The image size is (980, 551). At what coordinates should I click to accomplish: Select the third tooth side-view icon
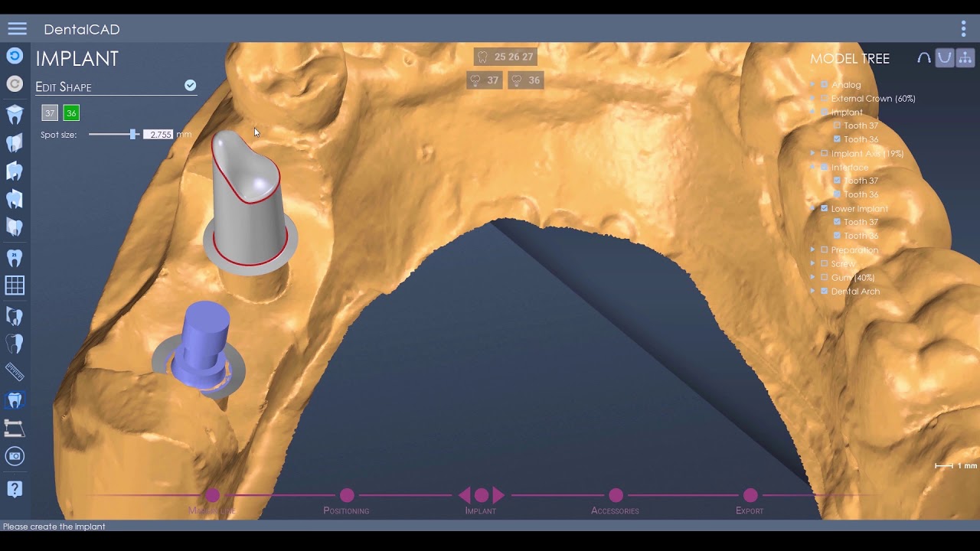pos(15,171)
